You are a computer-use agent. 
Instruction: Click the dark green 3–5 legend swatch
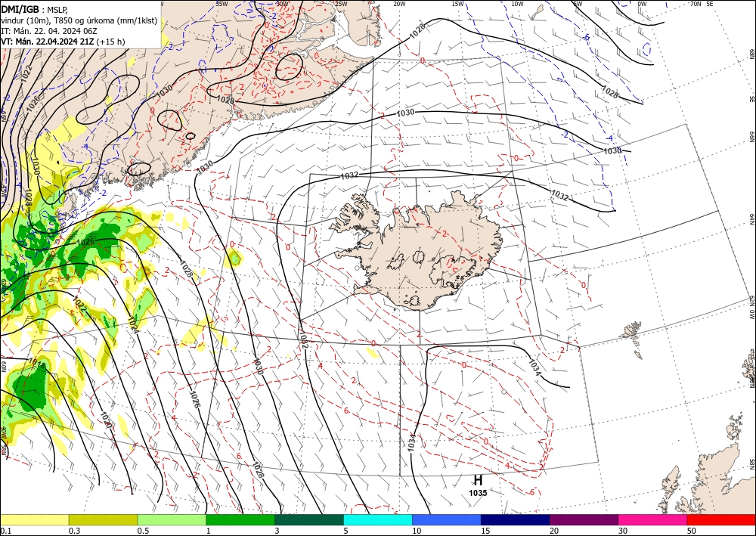coord(309,519)
